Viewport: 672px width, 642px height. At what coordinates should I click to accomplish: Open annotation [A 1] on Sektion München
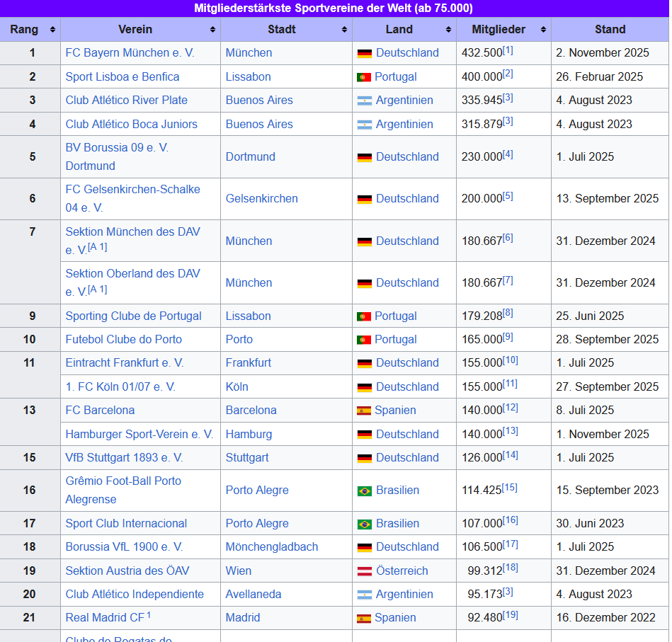coord(97,247)
